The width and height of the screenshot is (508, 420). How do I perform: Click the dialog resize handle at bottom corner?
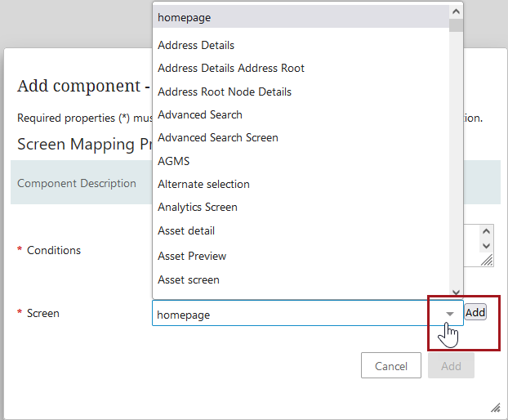pyautogui.click(x=495, y=408)
